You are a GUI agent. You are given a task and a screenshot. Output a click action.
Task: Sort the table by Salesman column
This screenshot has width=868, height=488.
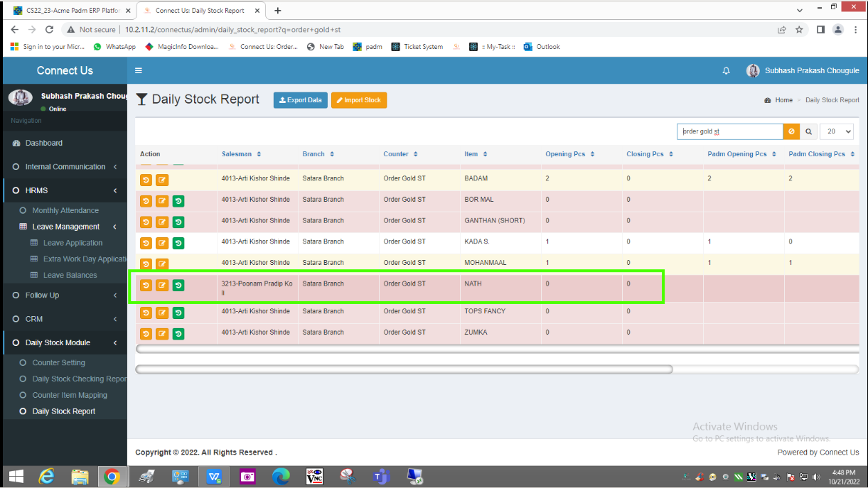241,154
